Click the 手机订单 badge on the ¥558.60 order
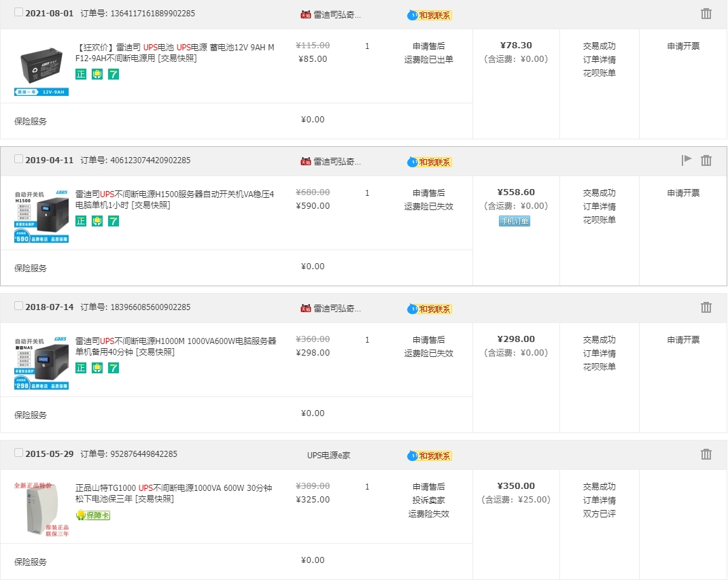Viewport: 728px width, 580px height. [515, 221]
